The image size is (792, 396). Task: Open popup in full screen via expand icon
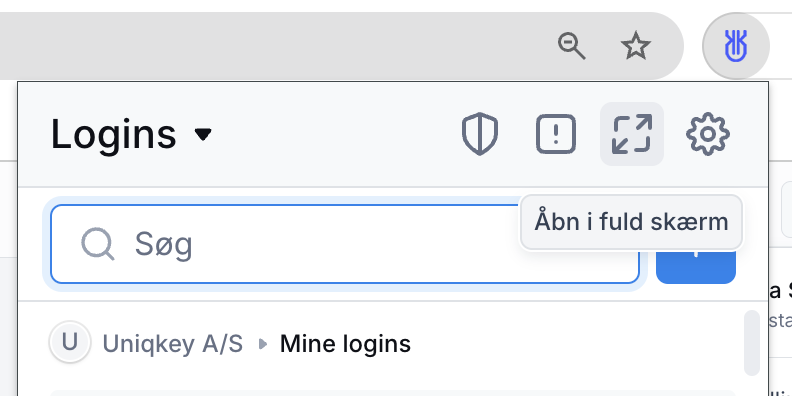tap(631, 134)
